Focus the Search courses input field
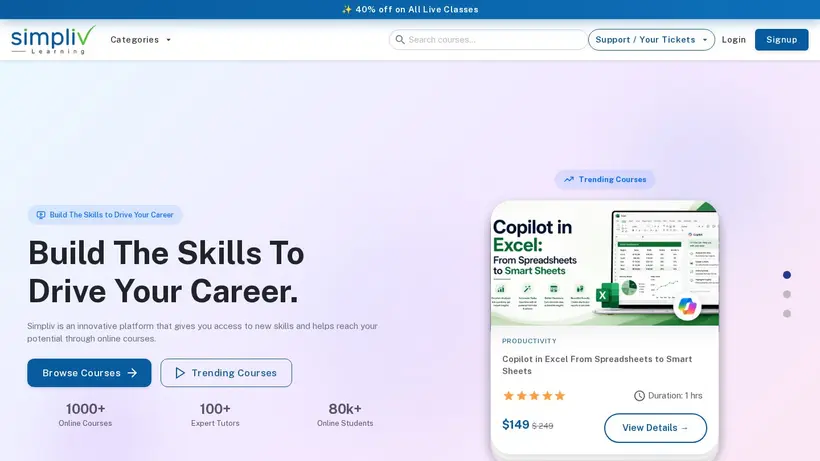Viewport: 820px width, 461px height. point(488,40)
